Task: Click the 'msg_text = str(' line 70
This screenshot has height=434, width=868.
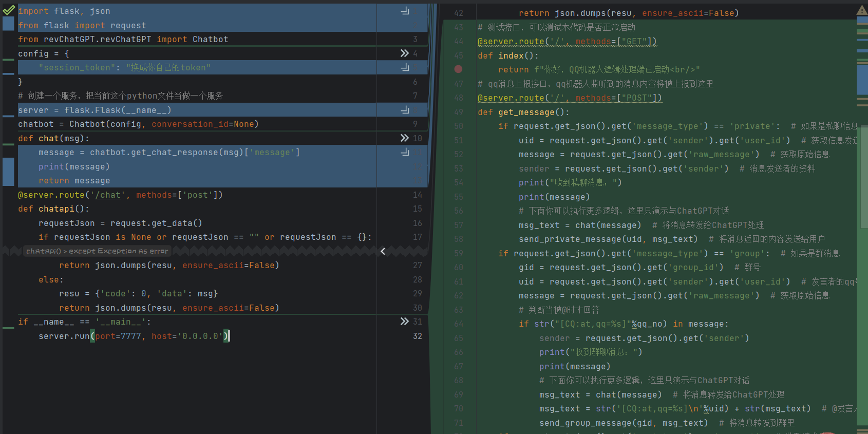Action: click(x=675, y=409)
